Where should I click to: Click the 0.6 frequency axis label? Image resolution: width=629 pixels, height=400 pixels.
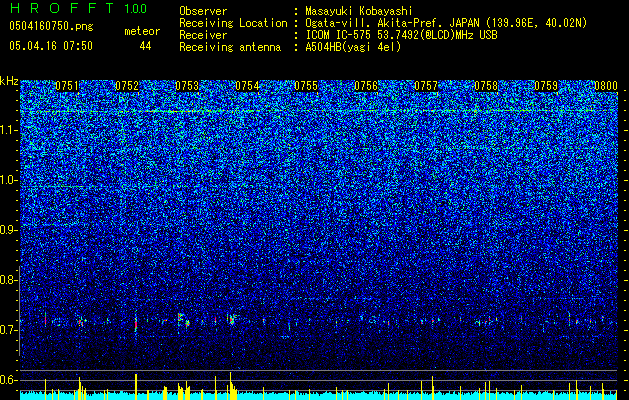[x=9, y=380]
